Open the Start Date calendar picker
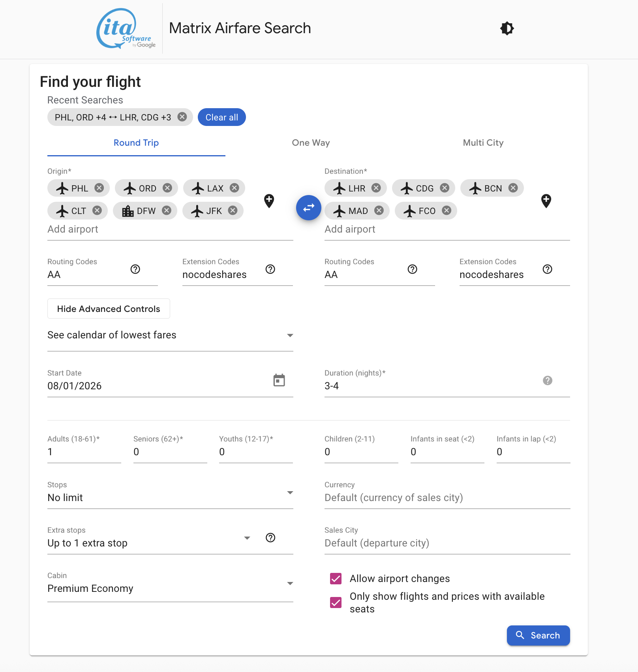The image size is (638, 672). point(279,380)
